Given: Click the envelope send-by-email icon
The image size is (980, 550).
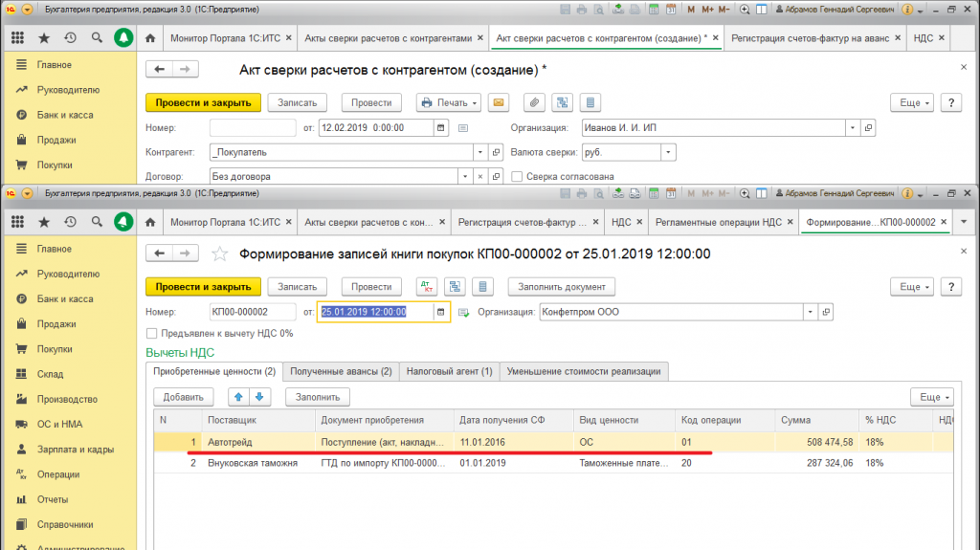Looking at the screenshot, I should 498,102.
